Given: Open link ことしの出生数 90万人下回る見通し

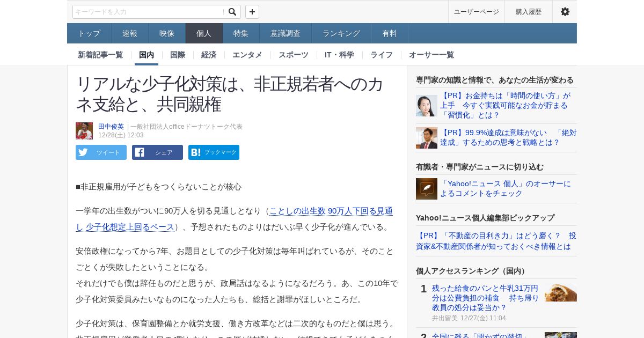Looking at the screenshot, I should pos(234,219).
